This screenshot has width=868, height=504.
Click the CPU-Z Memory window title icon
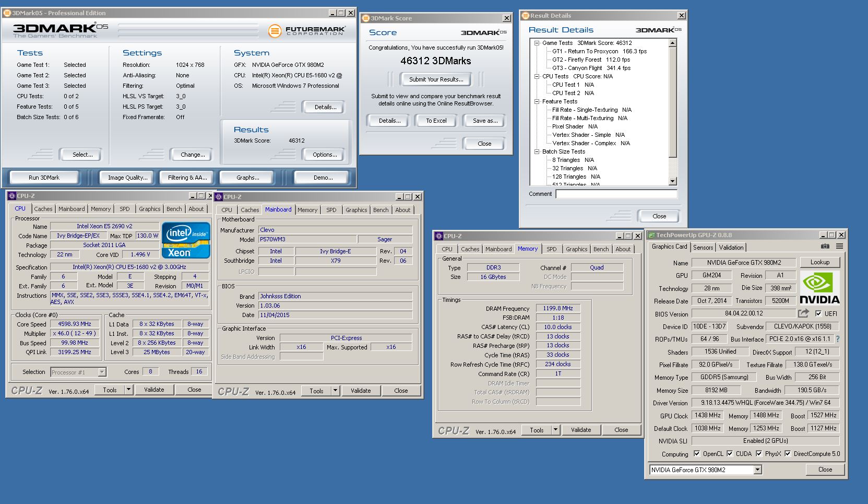(x=439, y=236)
